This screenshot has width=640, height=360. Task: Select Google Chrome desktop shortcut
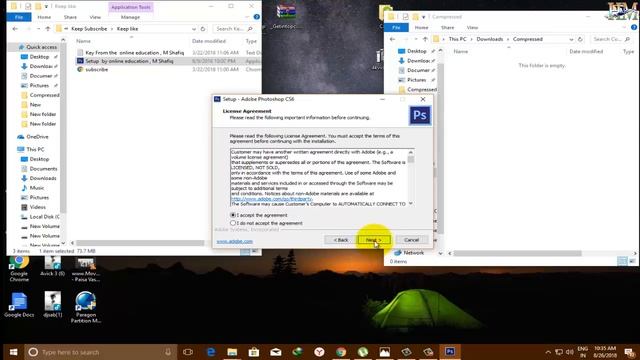pos(19,269)
